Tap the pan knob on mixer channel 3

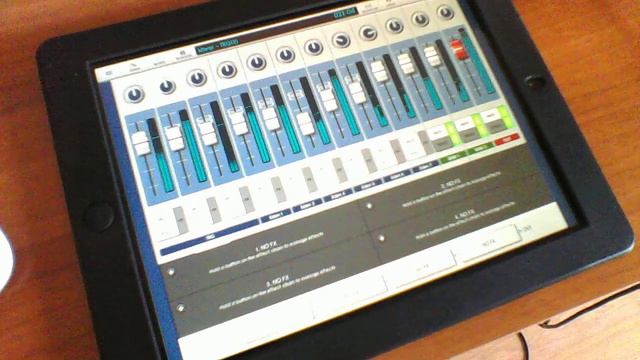tap(197, 78)
